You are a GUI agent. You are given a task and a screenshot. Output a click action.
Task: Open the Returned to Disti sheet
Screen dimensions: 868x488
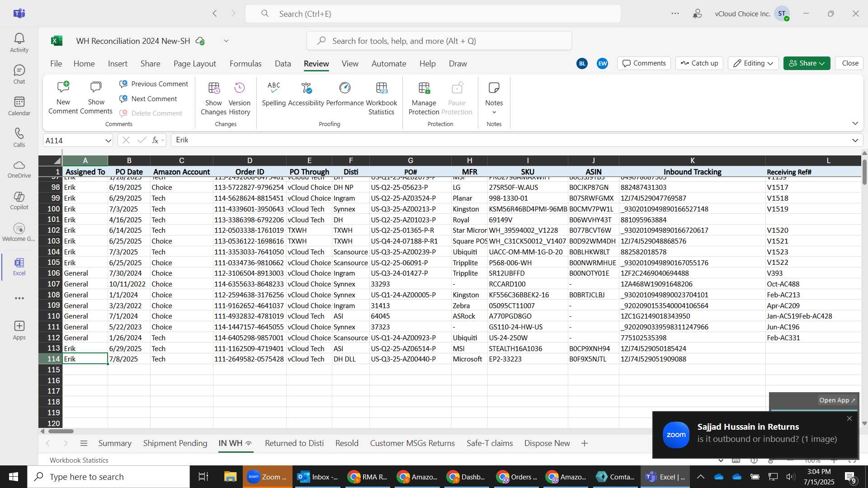(x=294, y=443)
